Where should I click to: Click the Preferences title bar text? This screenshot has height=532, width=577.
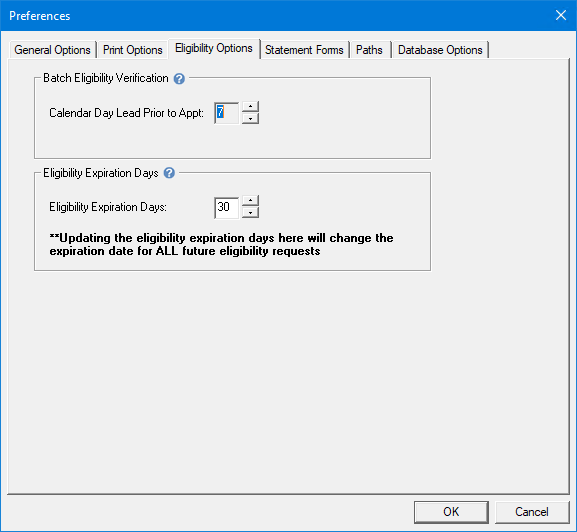[40, 16]
